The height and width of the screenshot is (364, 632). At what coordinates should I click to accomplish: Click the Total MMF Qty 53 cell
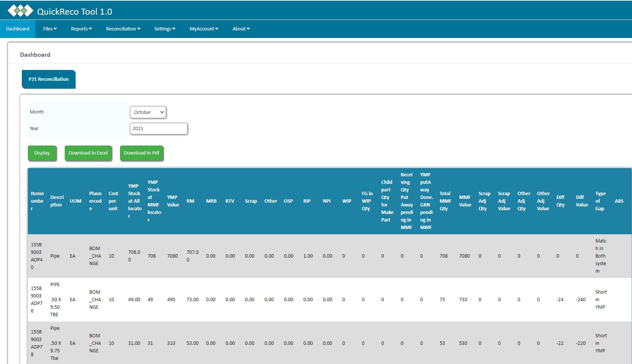click(x=442, y=343)
